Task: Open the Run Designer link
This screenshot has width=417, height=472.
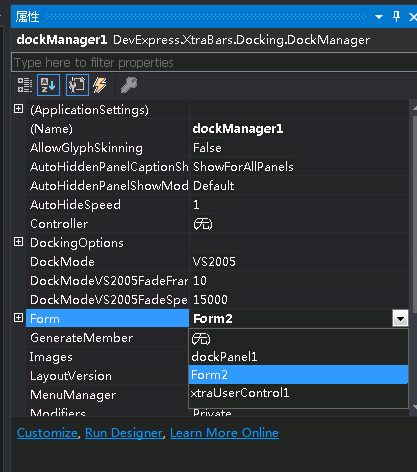Action: pyautogui.click(x=124, y=433)
